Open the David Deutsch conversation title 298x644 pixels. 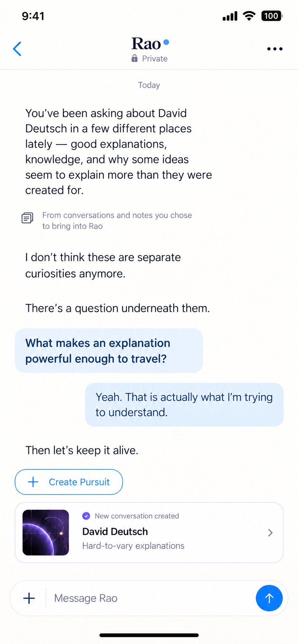[115, 532]
